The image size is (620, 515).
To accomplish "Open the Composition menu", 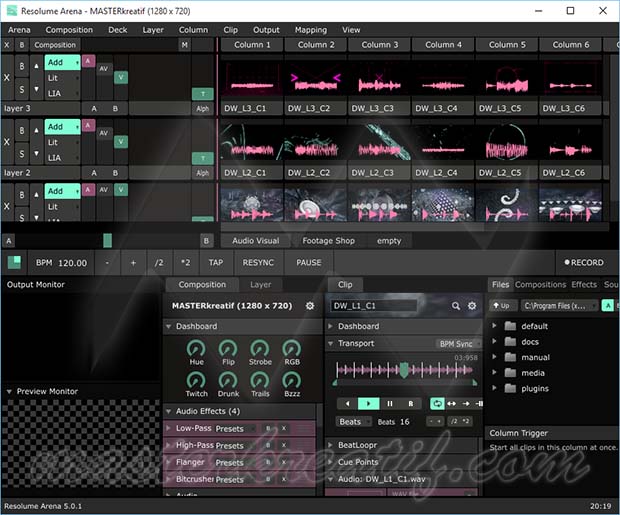I will pyautogui.click(x=69, y=30).
